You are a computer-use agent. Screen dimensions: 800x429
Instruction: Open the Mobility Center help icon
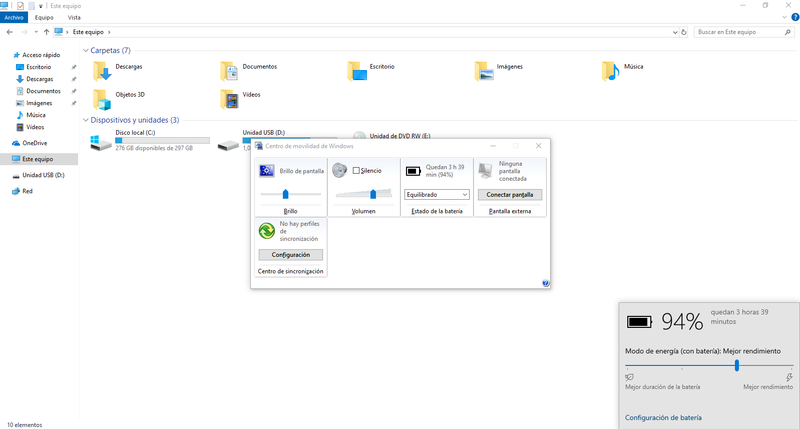click(545, 283)
